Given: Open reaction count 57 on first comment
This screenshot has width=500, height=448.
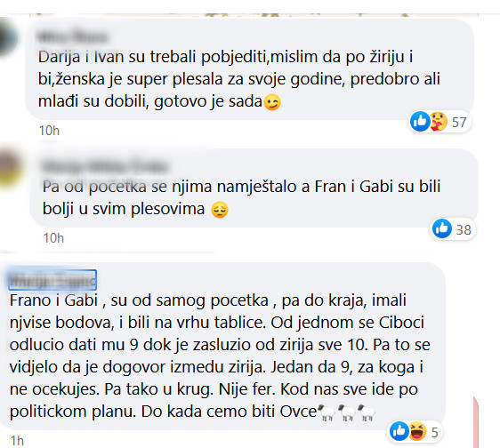Looking at the screenshot, I should pos(459,123).
